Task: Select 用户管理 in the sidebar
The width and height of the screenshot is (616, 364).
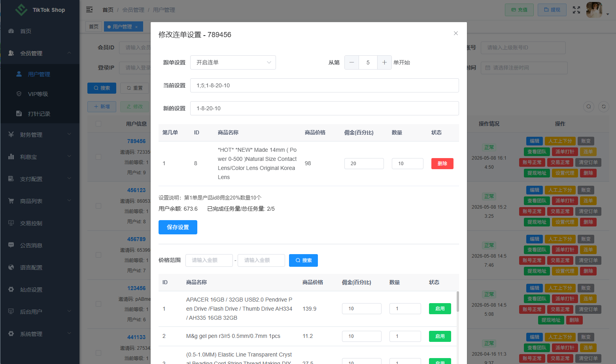Action: tap(40, 74)
